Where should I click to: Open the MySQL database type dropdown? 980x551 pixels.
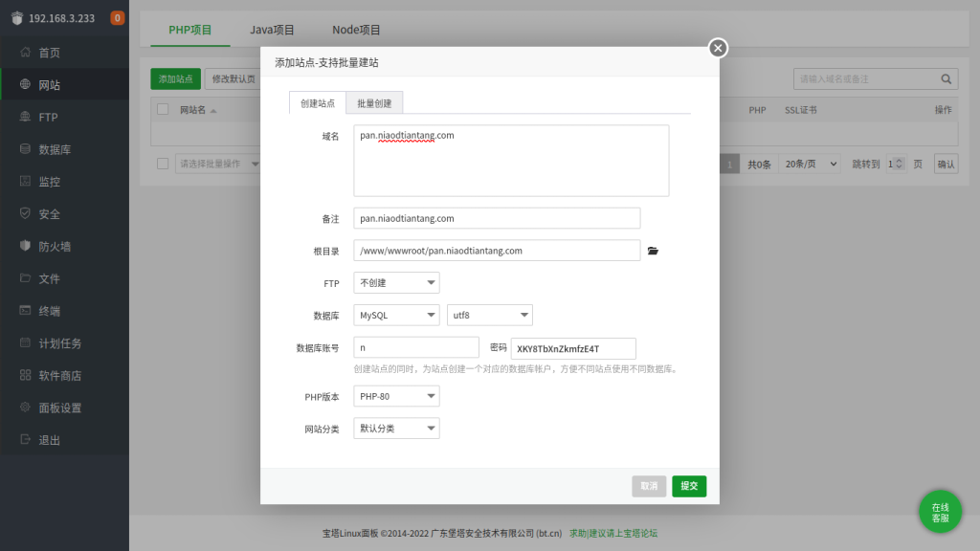396,315
